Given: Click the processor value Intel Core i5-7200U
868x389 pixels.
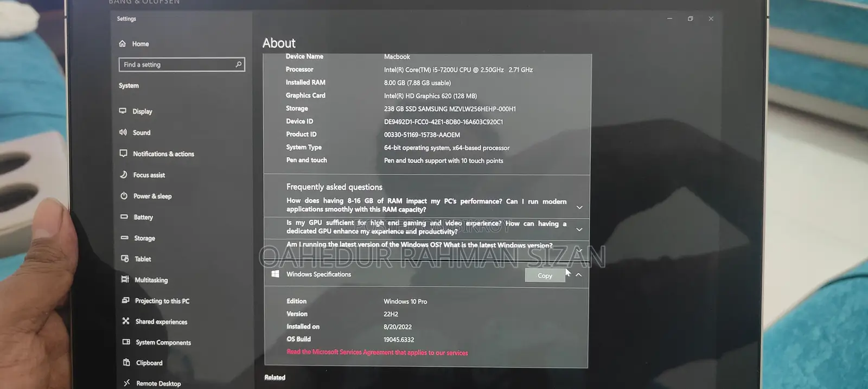Looking at the screenshot, I should (x=458, y=70).
